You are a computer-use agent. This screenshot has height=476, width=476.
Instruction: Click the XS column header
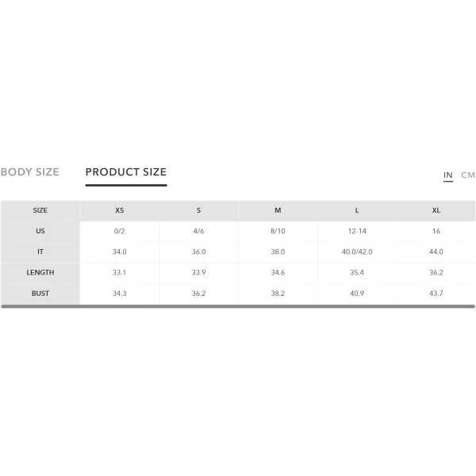(119, 210)
